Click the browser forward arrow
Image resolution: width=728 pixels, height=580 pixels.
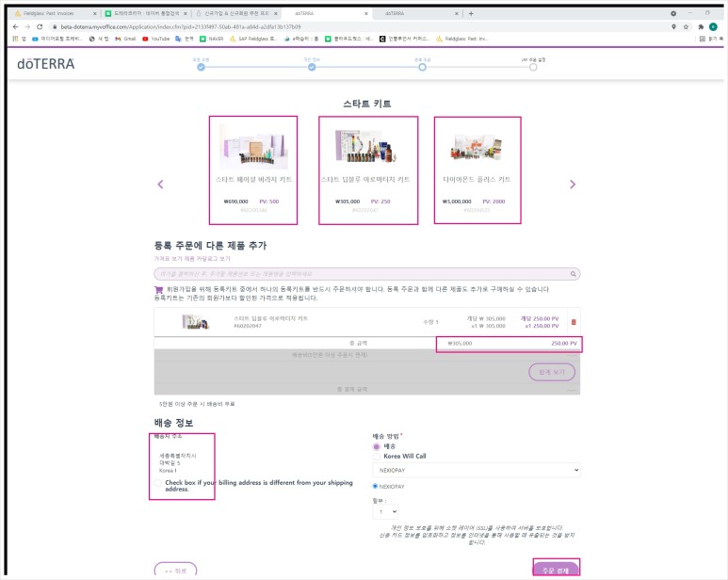click(27, 27)
